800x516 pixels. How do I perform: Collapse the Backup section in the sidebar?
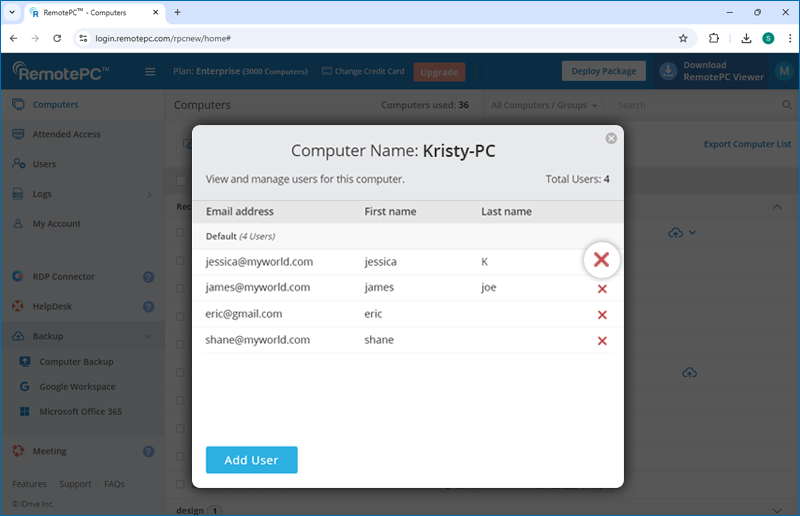(x=148, y=337)
